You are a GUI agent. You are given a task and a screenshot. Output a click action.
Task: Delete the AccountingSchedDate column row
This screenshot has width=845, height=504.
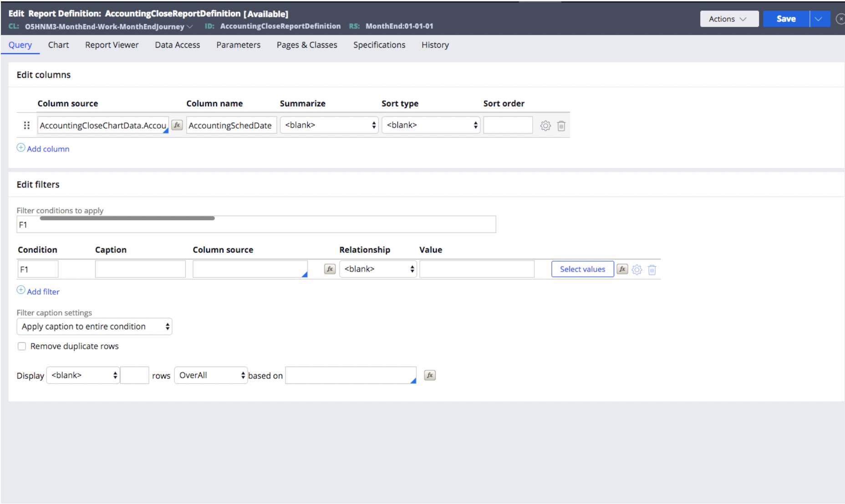coord(561,126)
